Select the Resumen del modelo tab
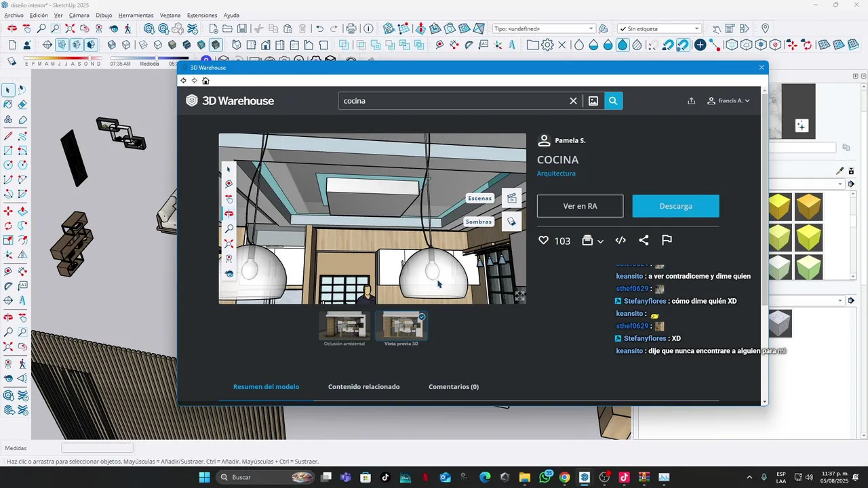Image resolution: width=868 pixels, height=488 pixels. click(x=266, y=387)
